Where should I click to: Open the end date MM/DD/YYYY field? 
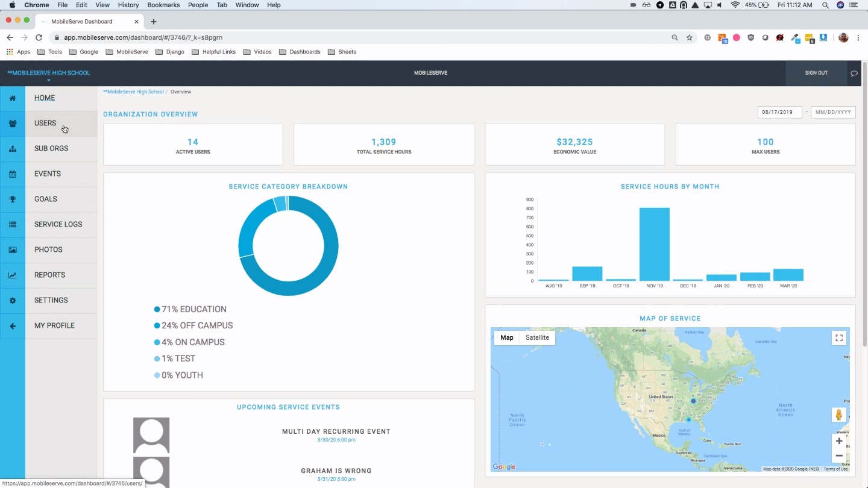pos(832,112)
